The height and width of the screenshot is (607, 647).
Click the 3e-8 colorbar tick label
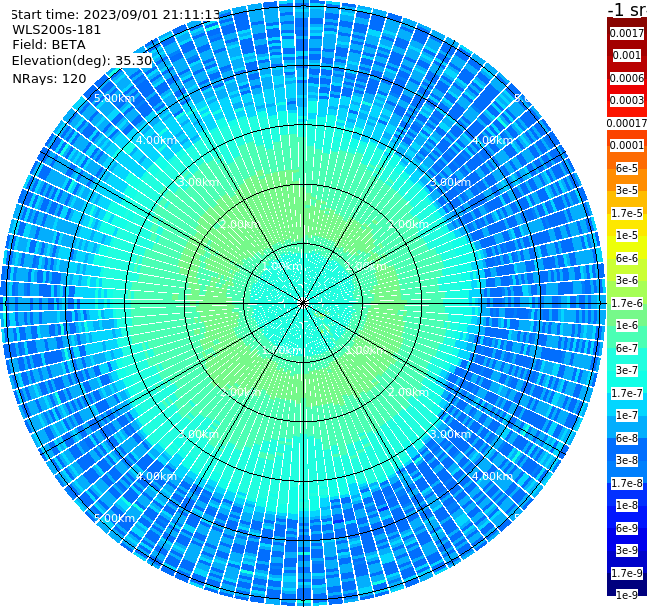coord(627,460)
